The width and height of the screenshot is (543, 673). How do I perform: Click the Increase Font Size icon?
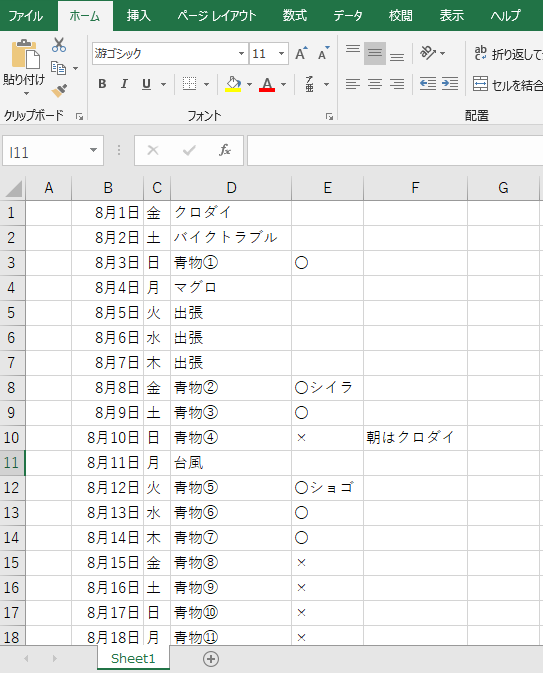coord(301,54)
